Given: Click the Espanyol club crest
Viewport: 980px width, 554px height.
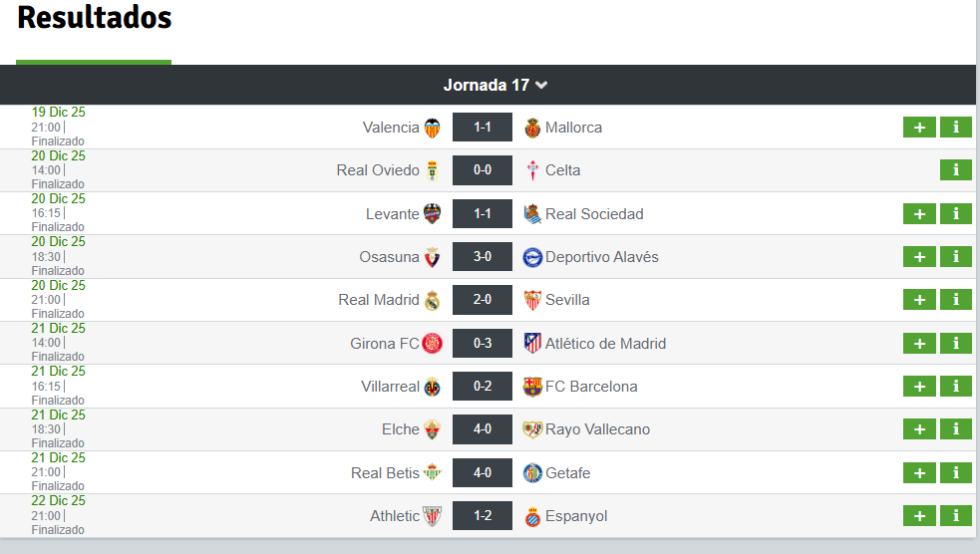Looking at the screenshot, I should [x=532, y=516].
